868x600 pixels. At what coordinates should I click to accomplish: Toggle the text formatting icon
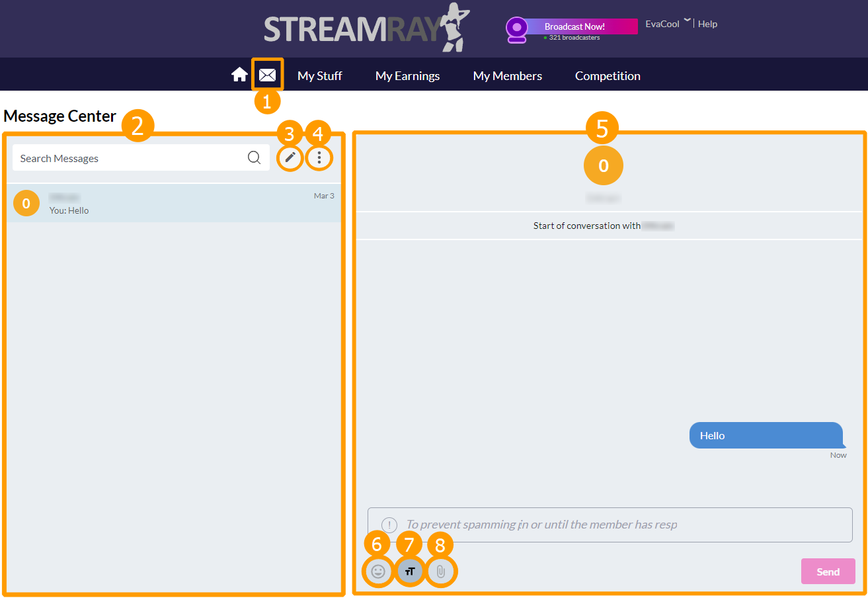tap(410, 572)
